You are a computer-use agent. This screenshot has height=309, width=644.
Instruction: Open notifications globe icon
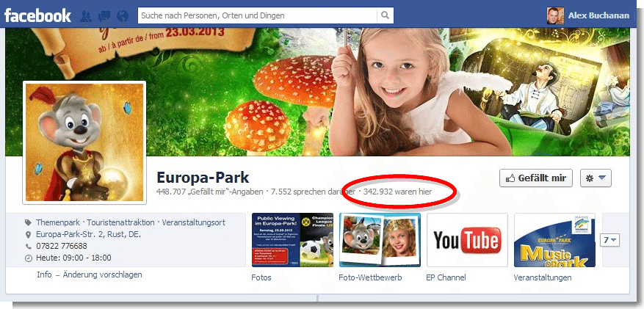[123, 16]
